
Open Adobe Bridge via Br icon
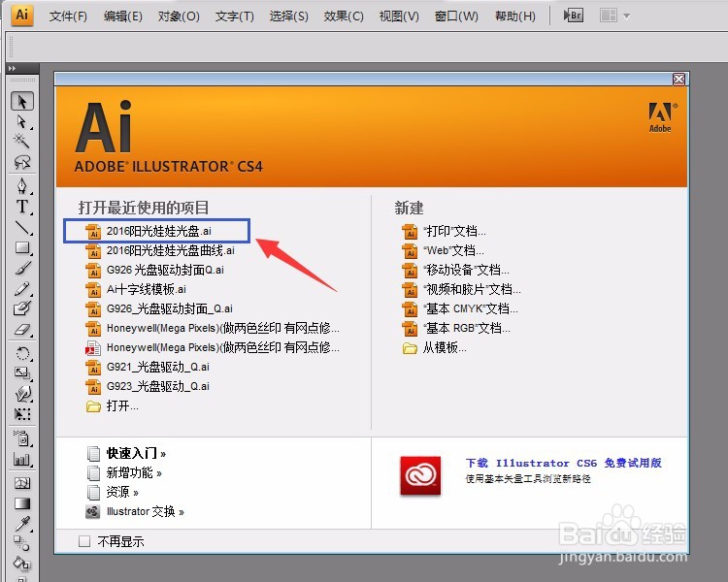click(574, 16)
